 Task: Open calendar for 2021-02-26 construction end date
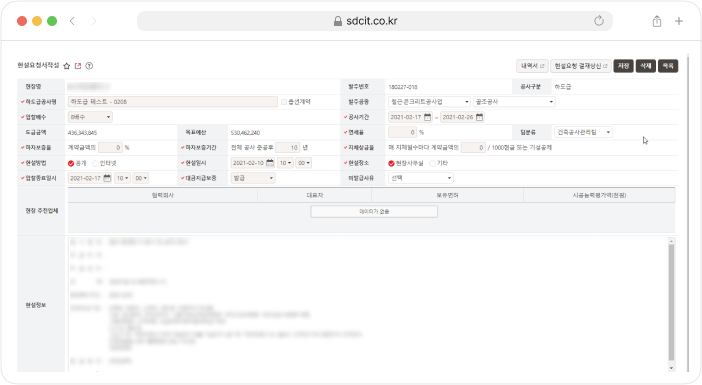click(479, 117)
